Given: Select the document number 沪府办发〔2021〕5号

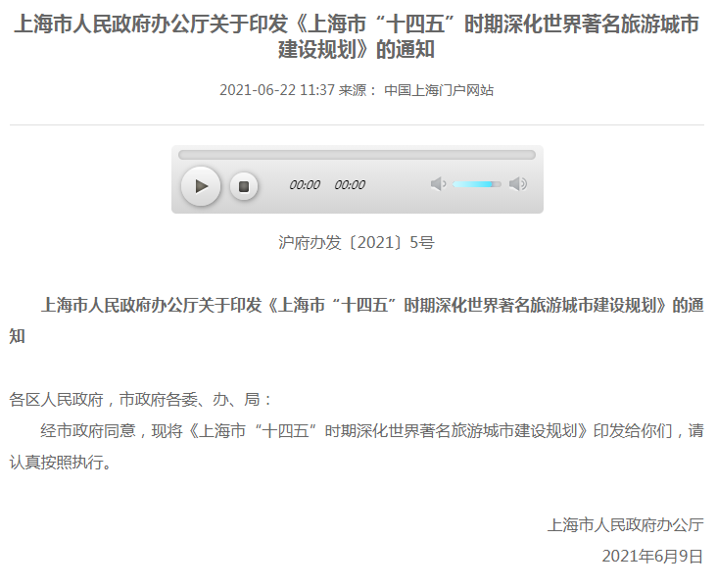Looking at the screenshot, I should 357,242.
